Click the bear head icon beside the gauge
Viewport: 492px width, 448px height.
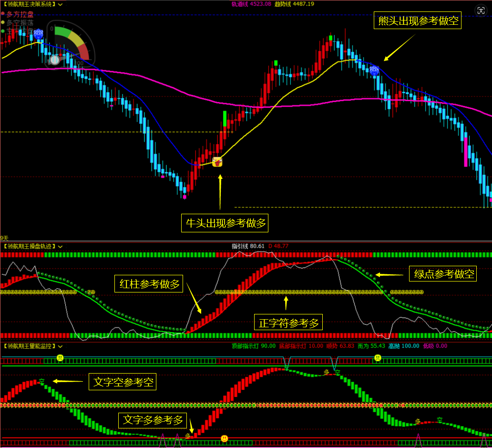tap(38, 33)
